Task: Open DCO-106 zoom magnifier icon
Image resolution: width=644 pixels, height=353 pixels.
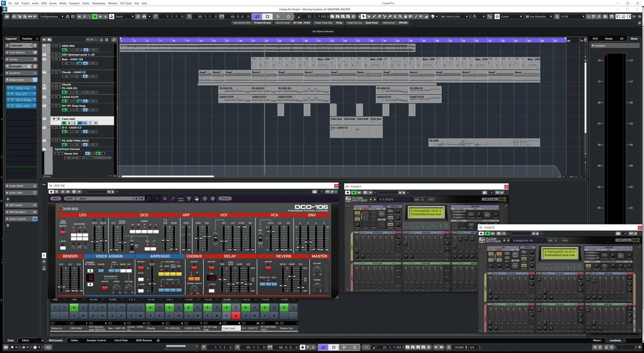Action: 173,198
